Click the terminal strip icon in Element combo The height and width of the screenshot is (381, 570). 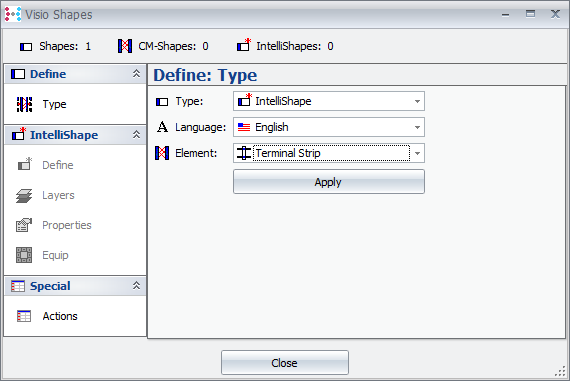coord(244,153)
